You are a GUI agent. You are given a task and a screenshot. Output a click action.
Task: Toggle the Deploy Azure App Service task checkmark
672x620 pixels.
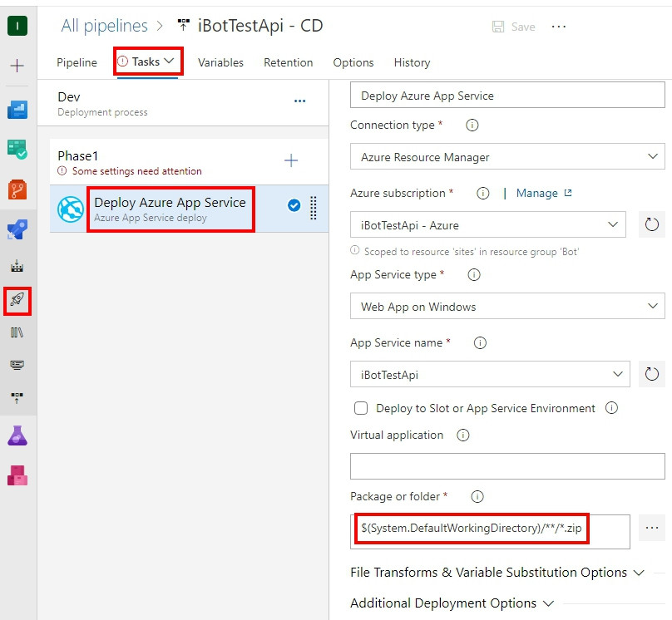tap(294, 205)
